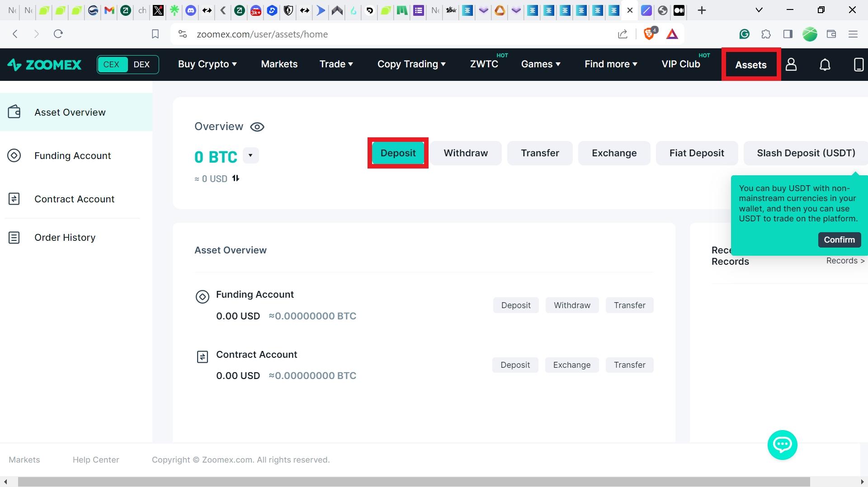Viewport: 868px width, 487px height.
Task: Open the Records link
Action: 845,261
